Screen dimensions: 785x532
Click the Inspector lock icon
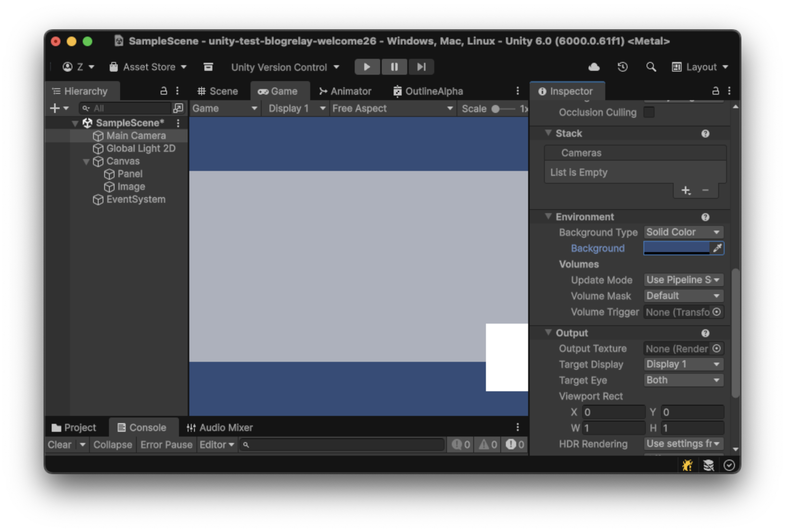coord(715,91)
